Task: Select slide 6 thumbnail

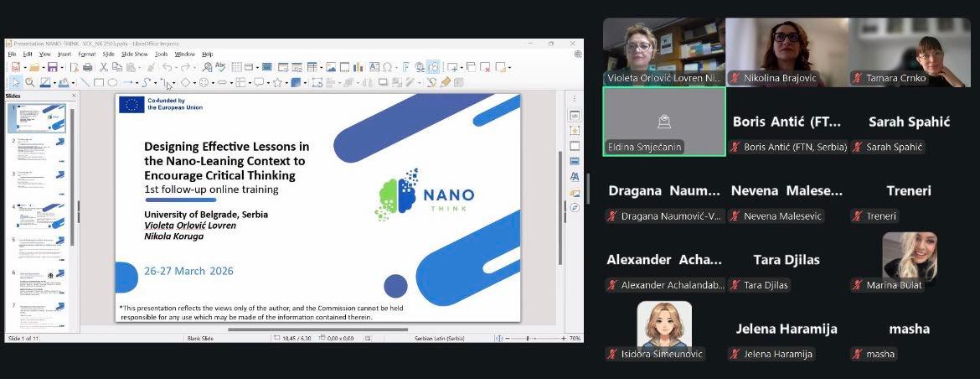Action: click(x=39, y=282)
